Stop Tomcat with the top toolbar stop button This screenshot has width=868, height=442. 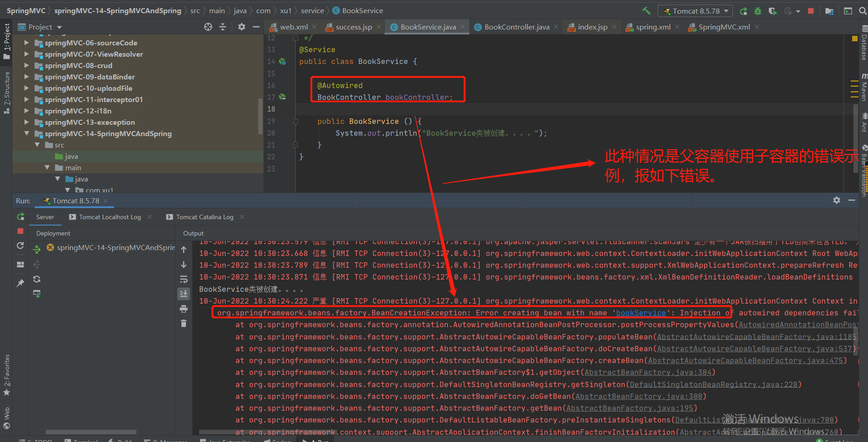[811, 11]
